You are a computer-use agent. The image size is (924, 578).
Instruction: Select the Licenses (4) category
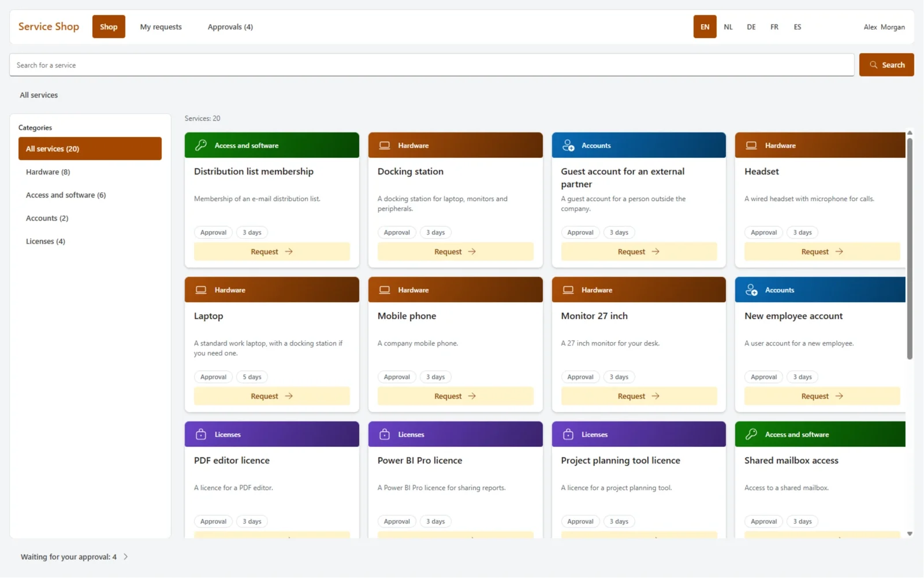coord(90,241)
